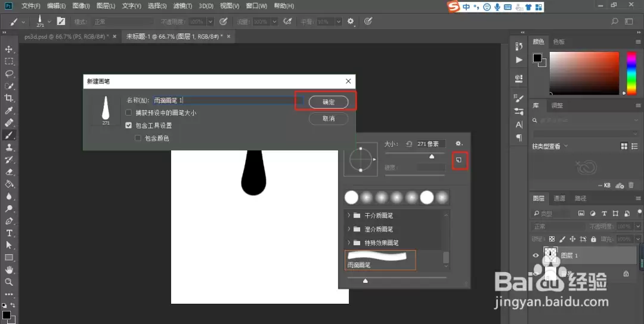
Task: Select the Horizontal Type tool
Action: click(8, 233)
